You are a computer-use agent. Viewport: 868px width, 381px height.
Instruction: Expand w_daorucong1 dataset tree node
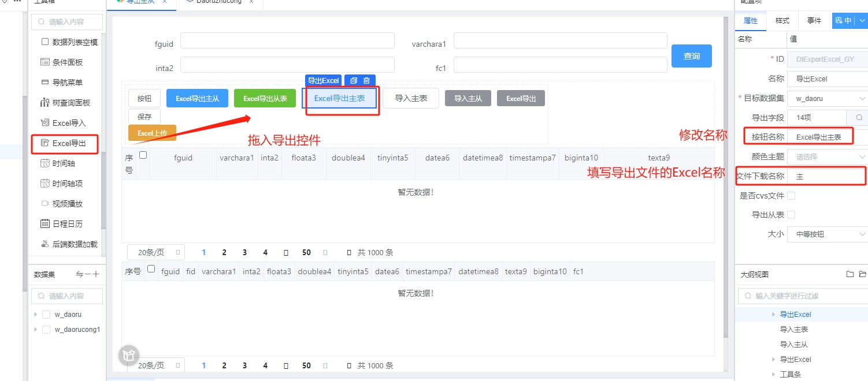(x=36, y=330)
